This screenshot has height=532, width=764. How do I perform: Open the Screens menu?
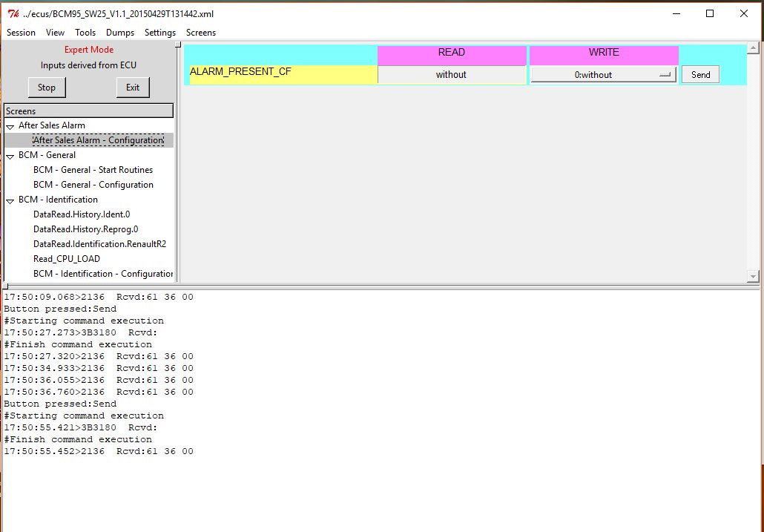pos(201,33)
